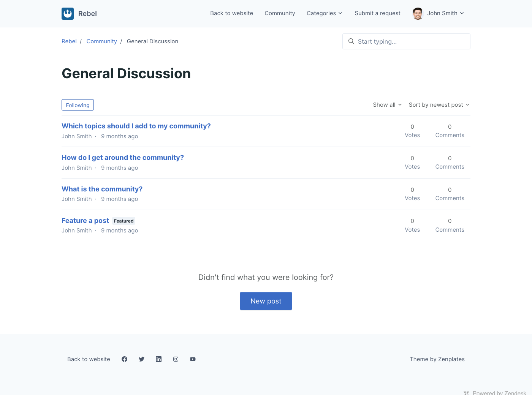This screenshot has height=395, width=532.
Task: Click the Rebel logo icon
Action: (68, 14)
